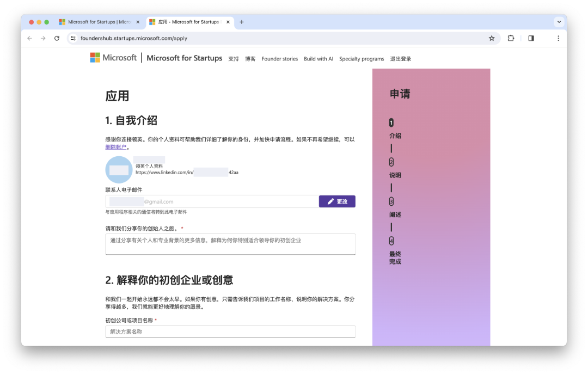Click the 更改 button with pencil
This screenshot has width=588, height=374.
(x=337, y=201)
